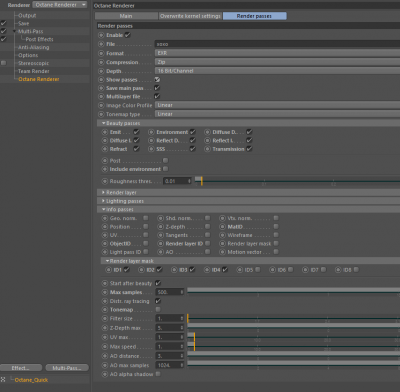Open the Image Color Profile dropdown
Image resolution: width=400 pixels, height=392 pixels.
pyautogui.click(x=277, y=105)
